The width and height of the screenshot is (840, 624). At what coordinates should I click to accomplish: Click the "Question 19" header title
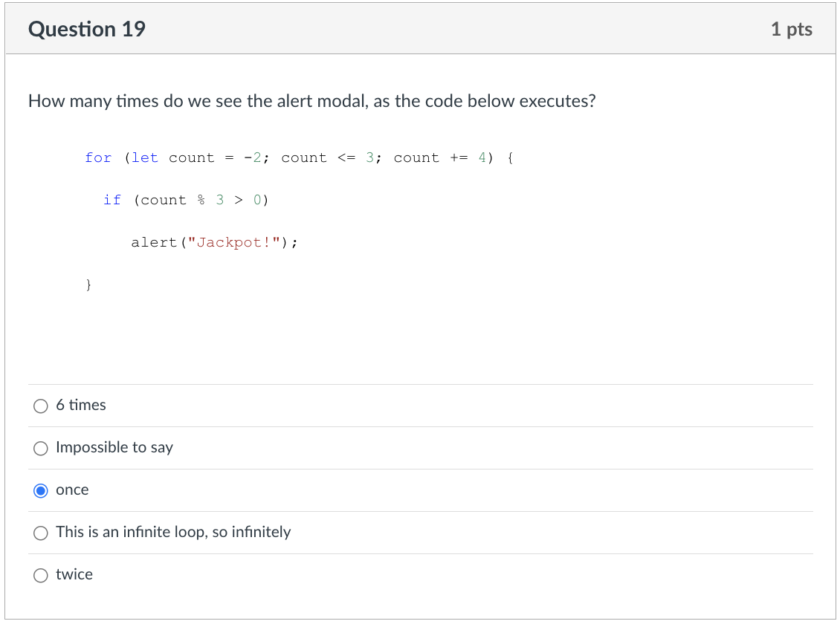86,29
